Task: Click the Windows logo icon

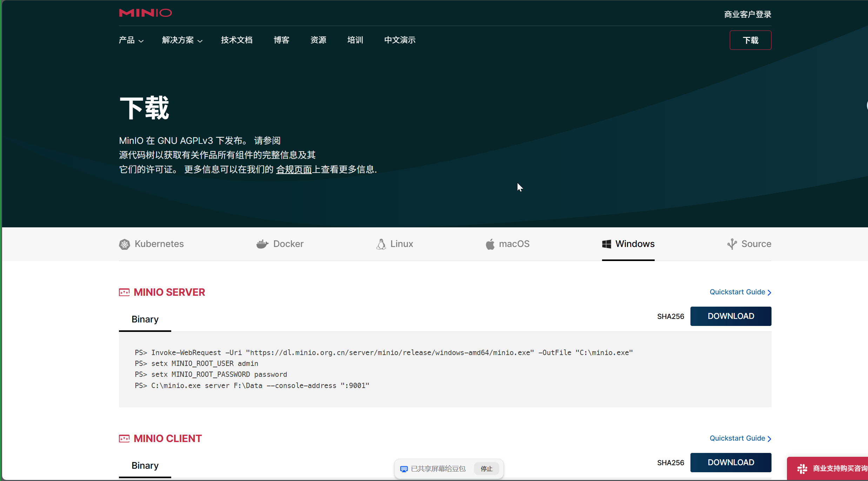Action: [607, 244]
